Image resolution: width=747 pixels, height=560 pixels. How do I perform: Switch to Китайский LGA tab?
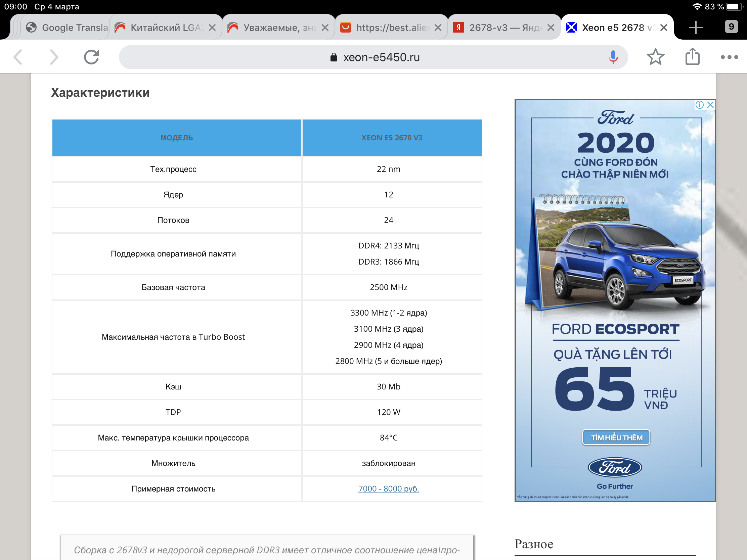162,27
